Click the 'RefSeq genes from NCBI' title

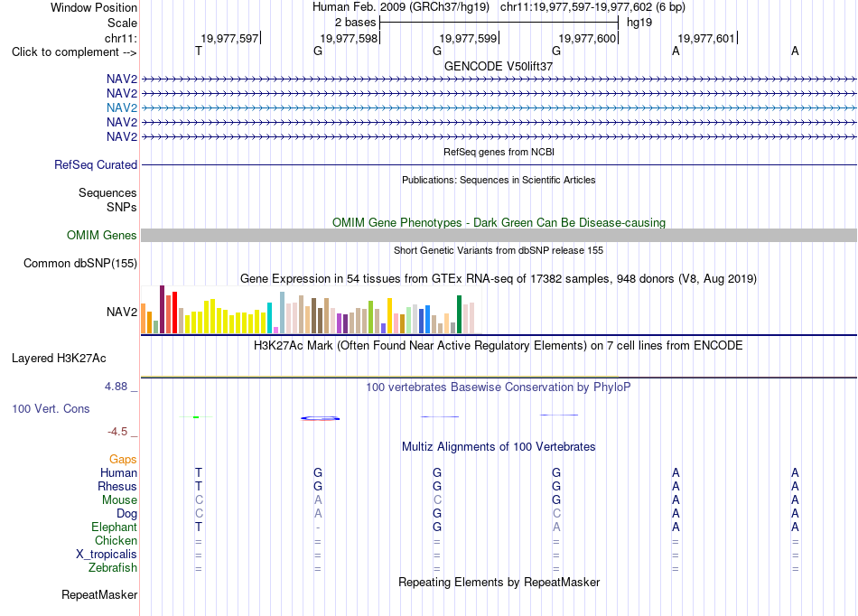[x=499, y=152]
